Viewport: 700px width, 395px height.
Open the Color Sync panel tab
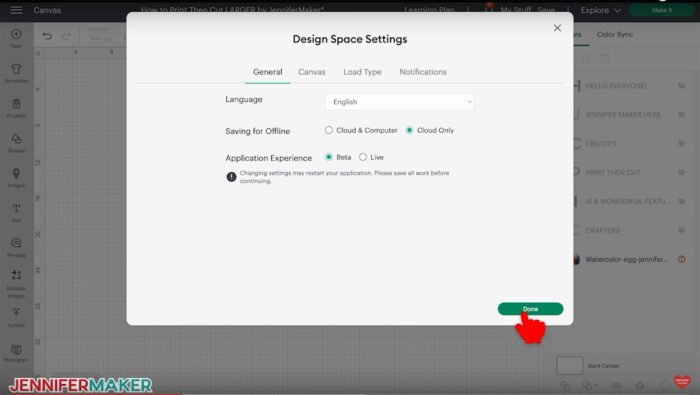click(x=615, y=34)
